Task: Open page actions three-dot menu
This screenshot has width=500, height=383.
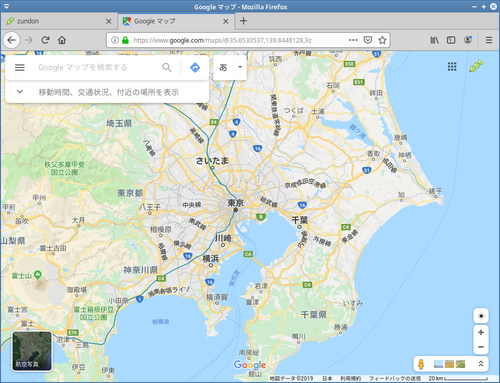Action: (x=353, y=40)
